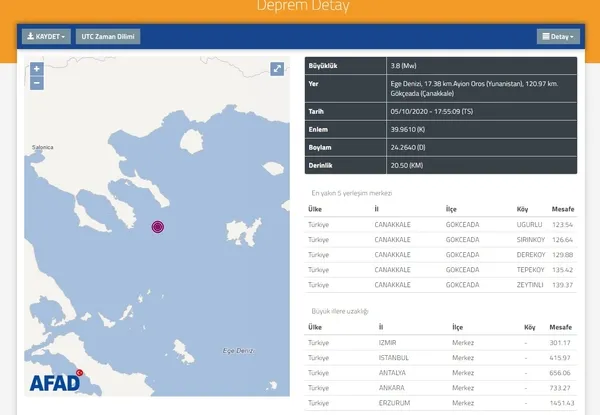
Task: Click the ANKARA distance row
Action: 441,388
